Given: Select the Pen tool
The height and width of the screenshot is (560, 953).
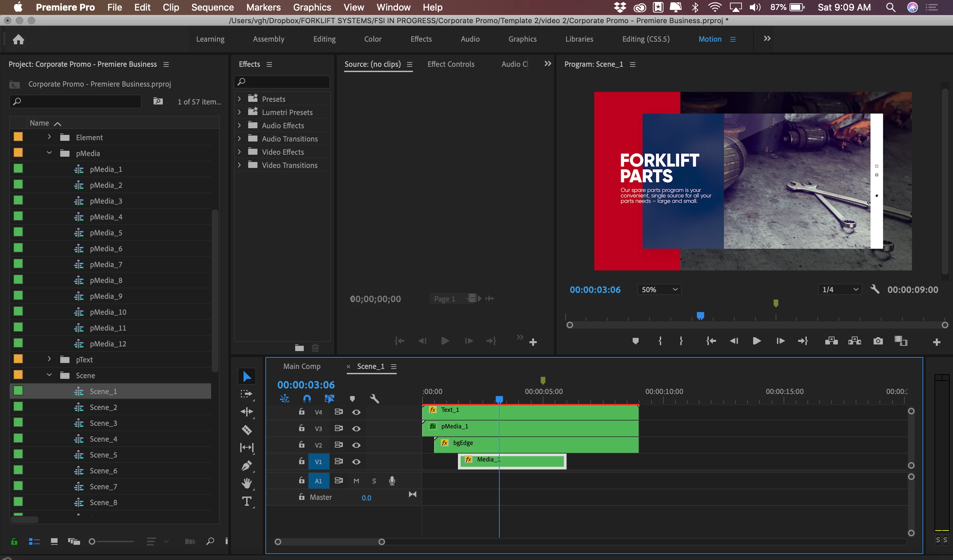Looking at the screenshot, I should click(x=247, y=465).
